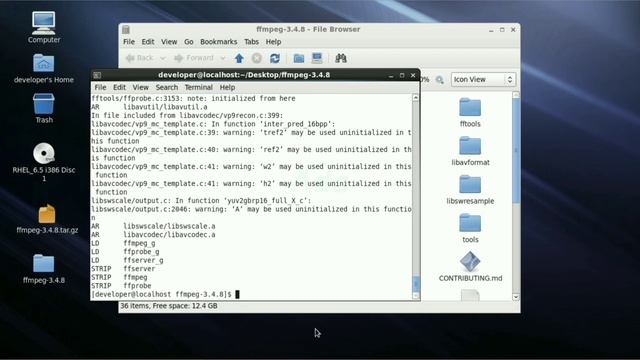Close the terminal window
Viewport: 640px width, 360px height.
(x=413, y=76)
